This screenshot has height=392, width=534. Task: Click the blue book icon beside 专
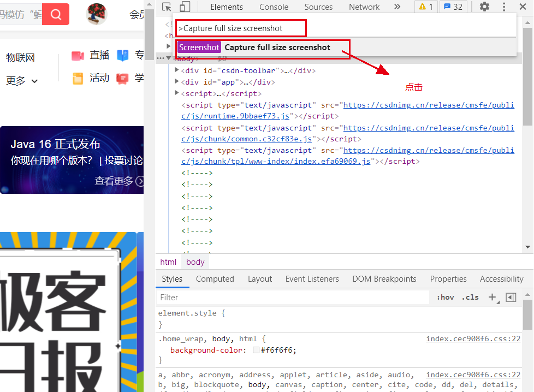click(x=123, y=56)
